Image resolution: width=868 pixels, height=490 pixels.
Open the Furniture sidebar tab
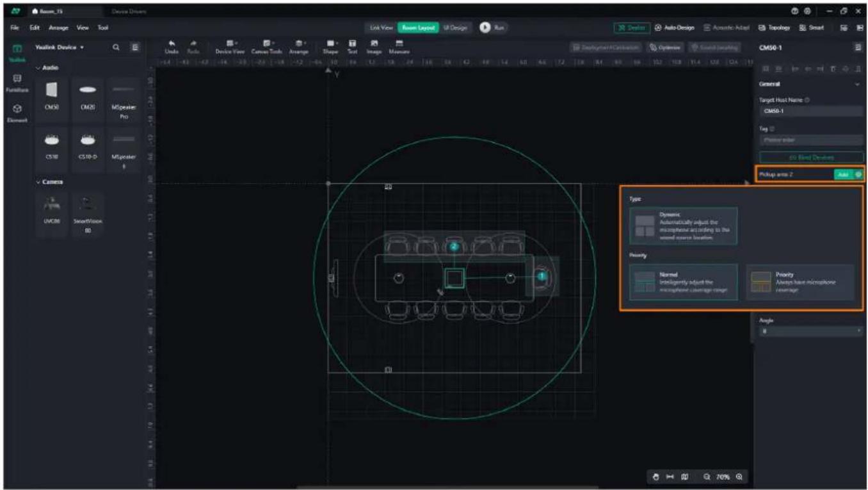tap(18, 82)
